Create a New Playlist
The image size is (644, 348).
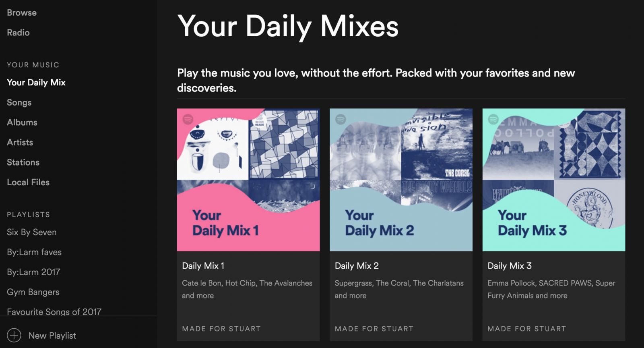point(52,336)
